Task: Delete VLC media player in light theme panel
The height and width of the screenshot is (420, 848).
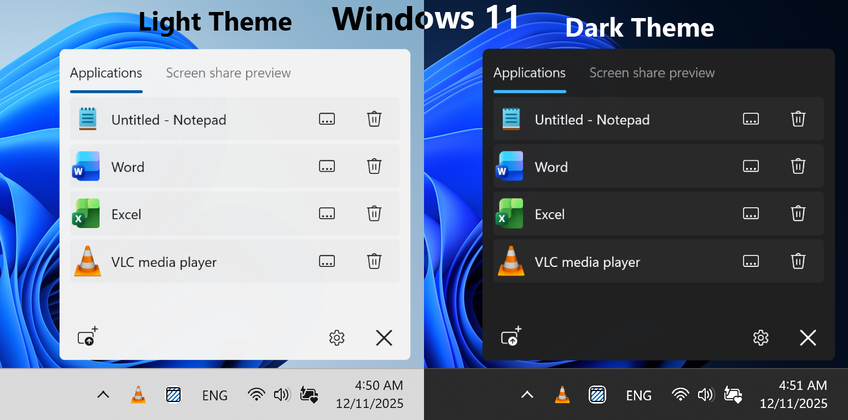Action: [374, 261]
